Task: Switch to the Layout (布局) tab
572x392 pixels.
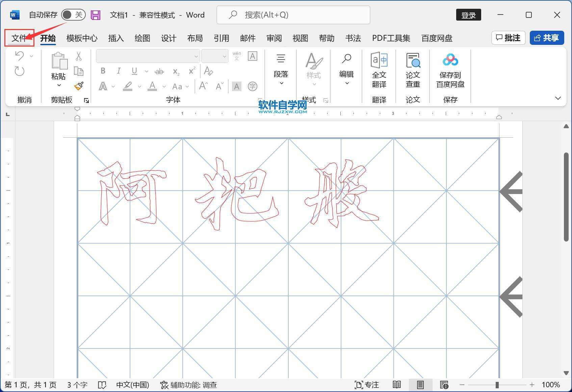Action: 195,38
